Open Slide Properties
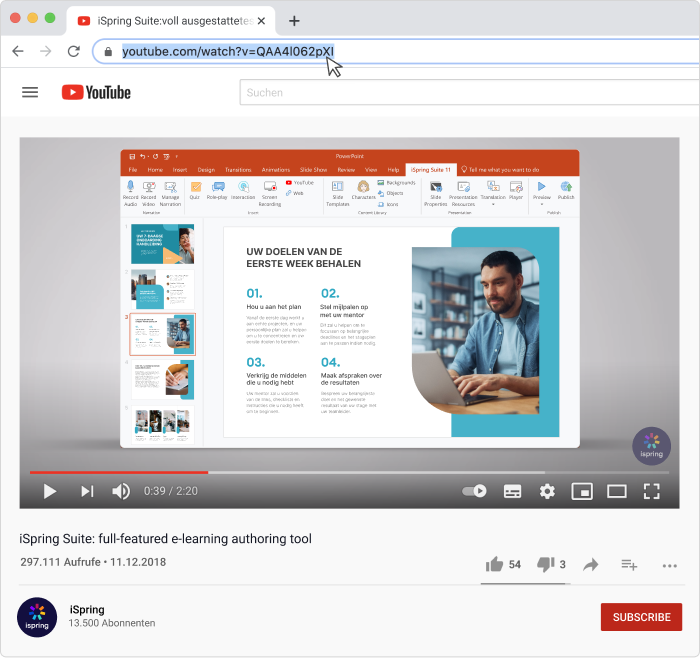Image resolution: width=700 pixels, height=658 pixels. (x=435, y=193)
